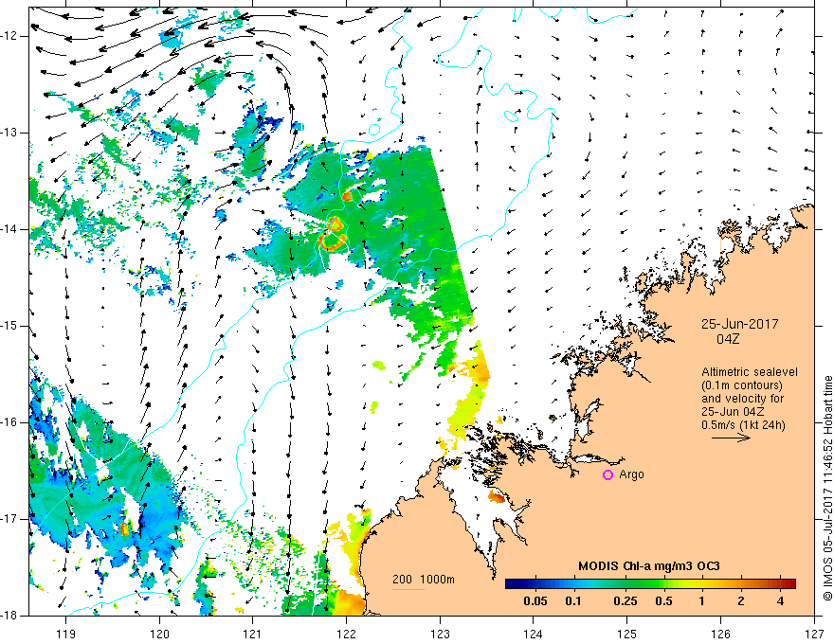Click the colorbar tick label "4"
834x644 pixels.
(x=780, y=601)
